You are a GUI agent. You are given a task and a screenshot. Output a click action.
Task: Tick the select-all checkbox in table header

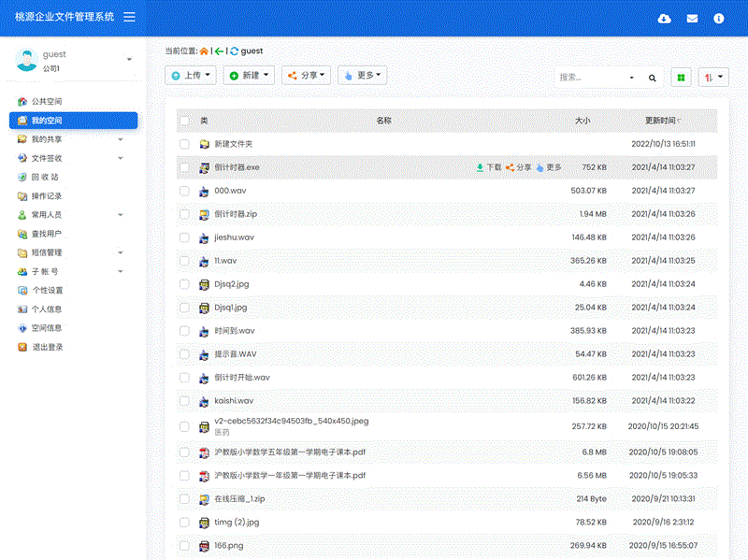point(184,121)
